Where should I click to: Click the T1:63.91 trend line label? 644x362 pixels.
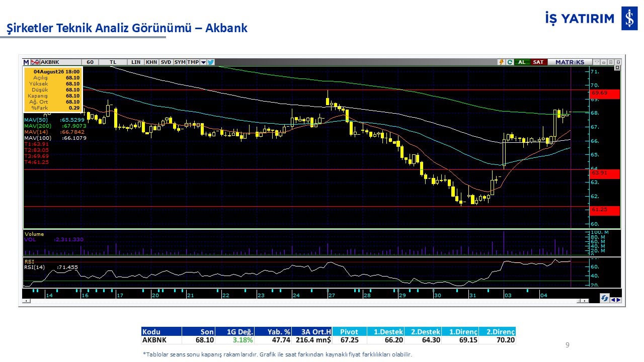36,144
